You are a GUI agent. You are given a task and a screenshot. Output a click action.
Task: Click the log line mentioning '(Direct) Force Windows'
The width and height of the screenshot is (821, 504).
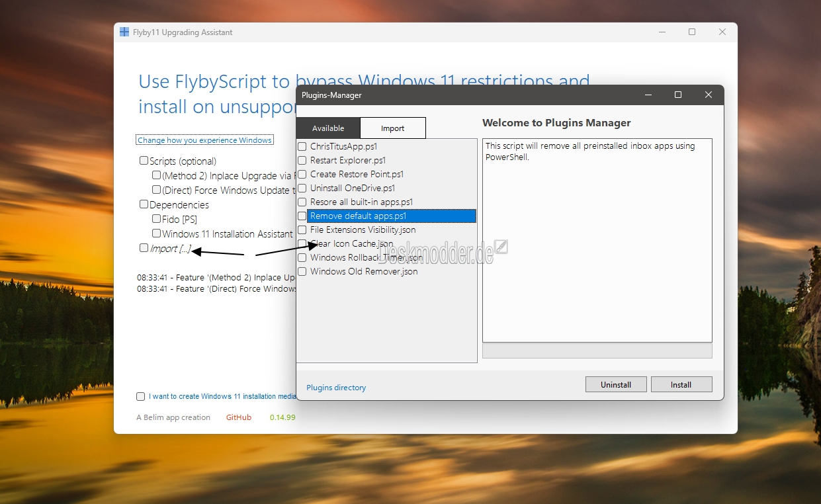click(216, 289)
